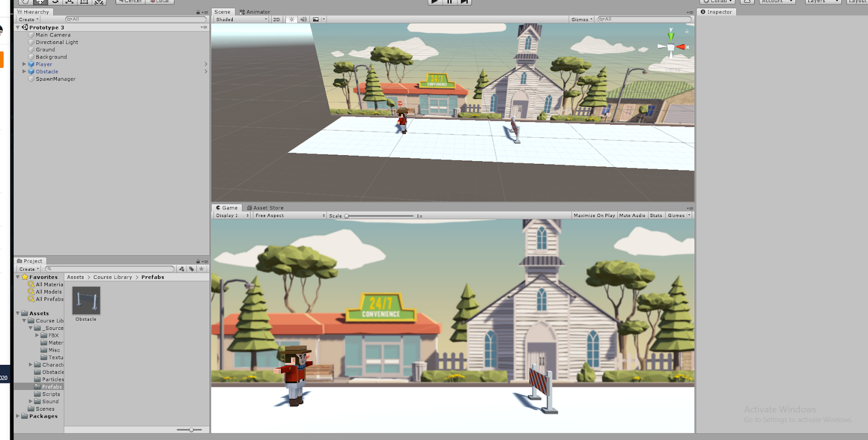Toggle scene effects image icon
The image size is (868, 440).
(x=316, y=19)
